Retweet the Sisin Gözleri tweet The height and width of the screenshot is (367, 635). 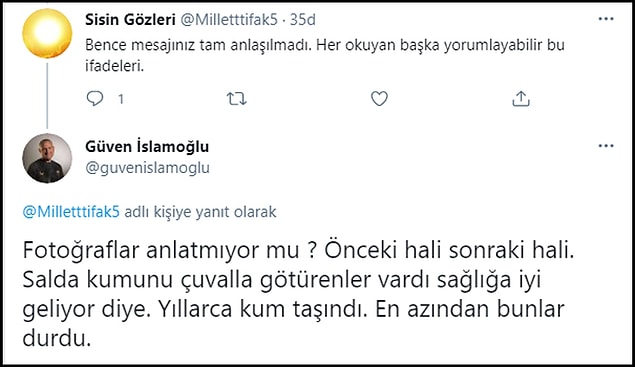tap(237, 98)
